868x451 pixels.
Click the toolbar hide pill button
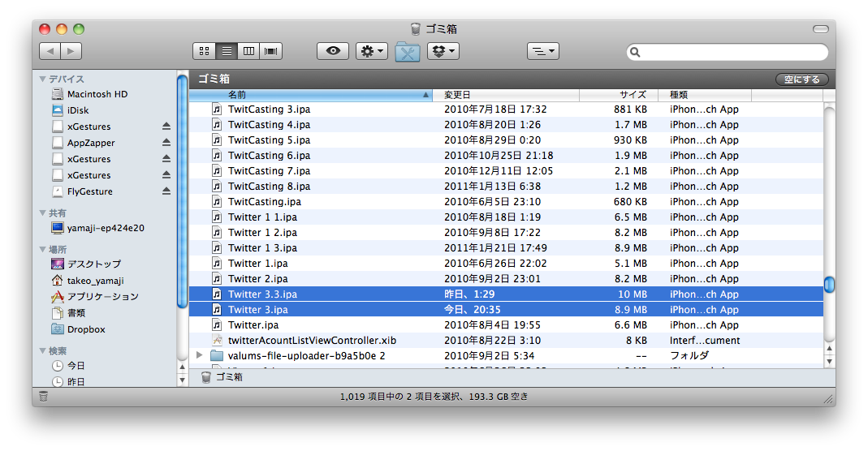tap(820, 28)
